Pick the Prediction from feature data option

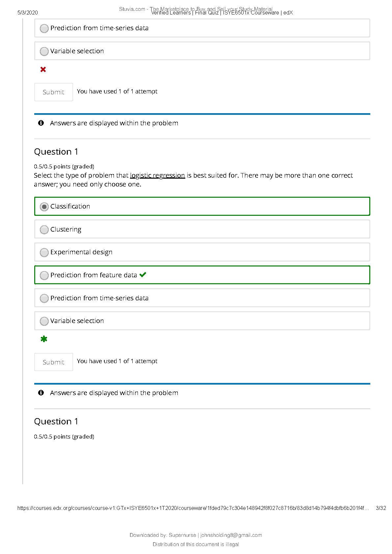coord(44,275)
